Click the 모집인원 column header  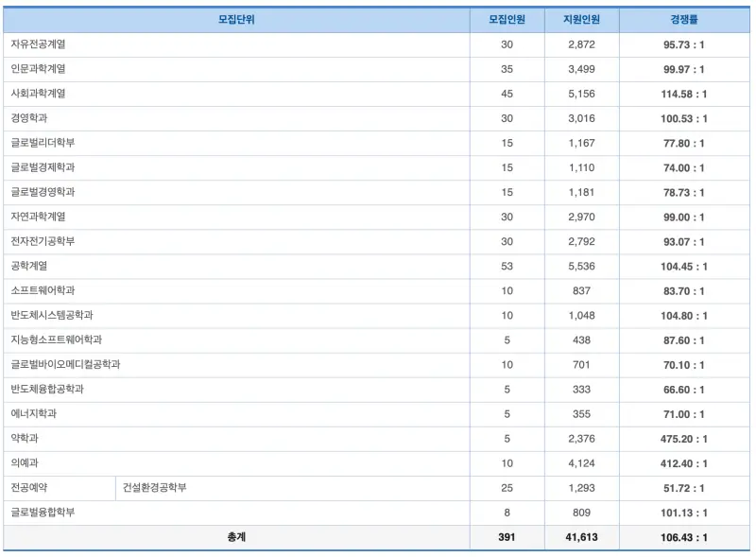[x=507, y=20]
